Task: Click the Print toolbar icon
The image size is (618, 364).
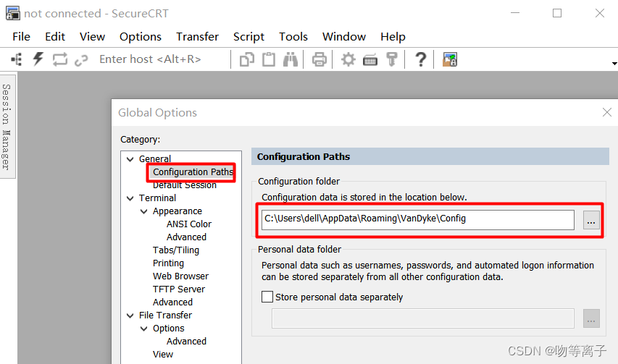Action: 320,59
